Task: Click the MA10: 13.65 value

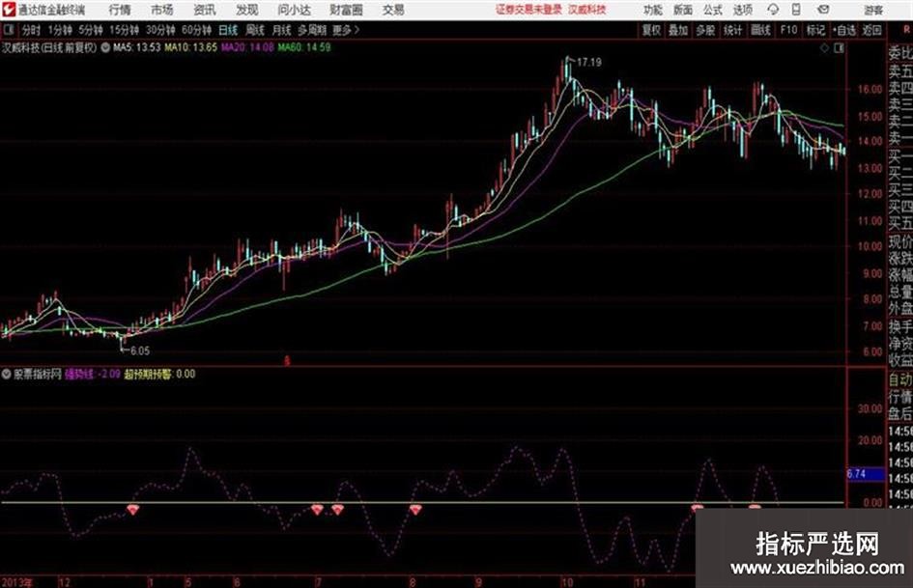Action: point(190,47)
